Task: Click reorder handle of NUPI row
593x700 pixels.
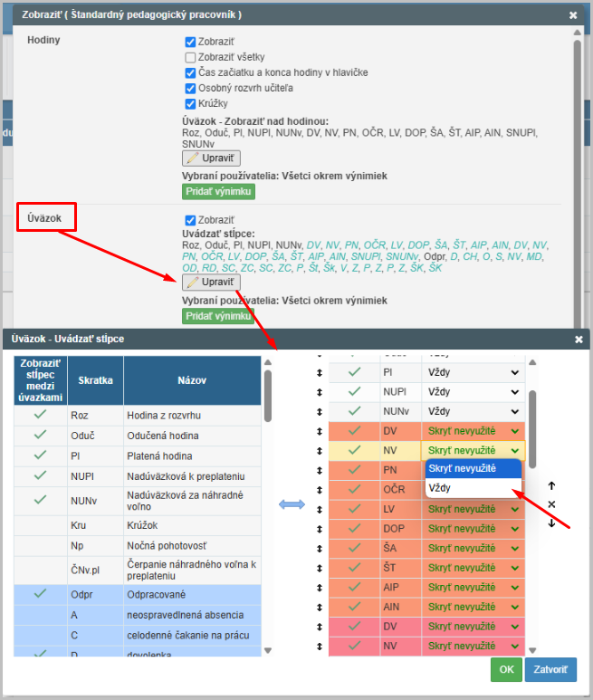Action: pos(320,392)
